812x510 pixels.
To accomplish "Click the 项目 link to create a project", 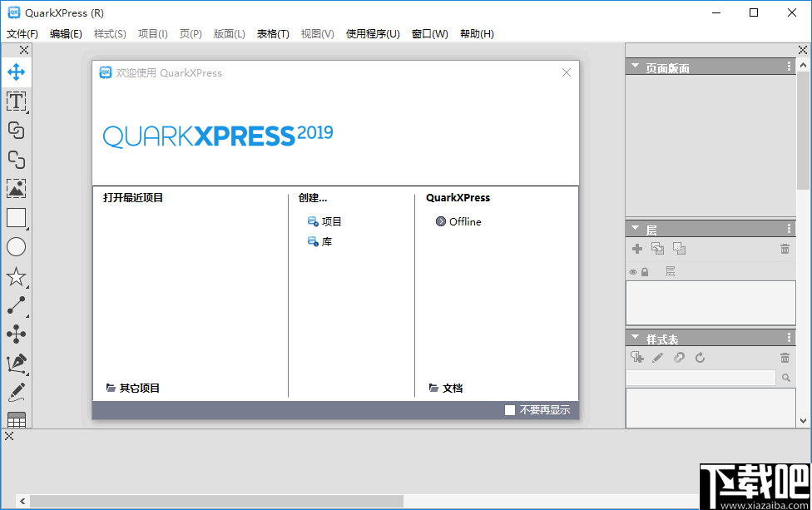I will (x=330, y=221).
